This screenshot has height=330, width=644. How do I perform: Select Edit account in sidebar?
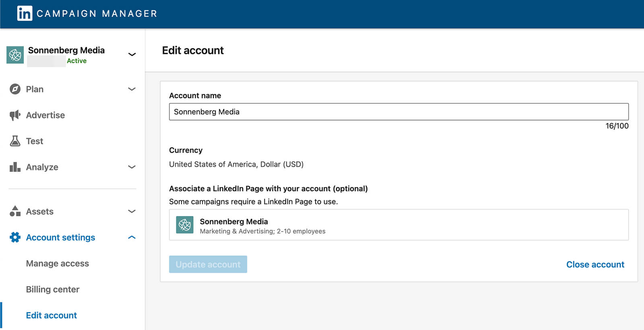52,315
